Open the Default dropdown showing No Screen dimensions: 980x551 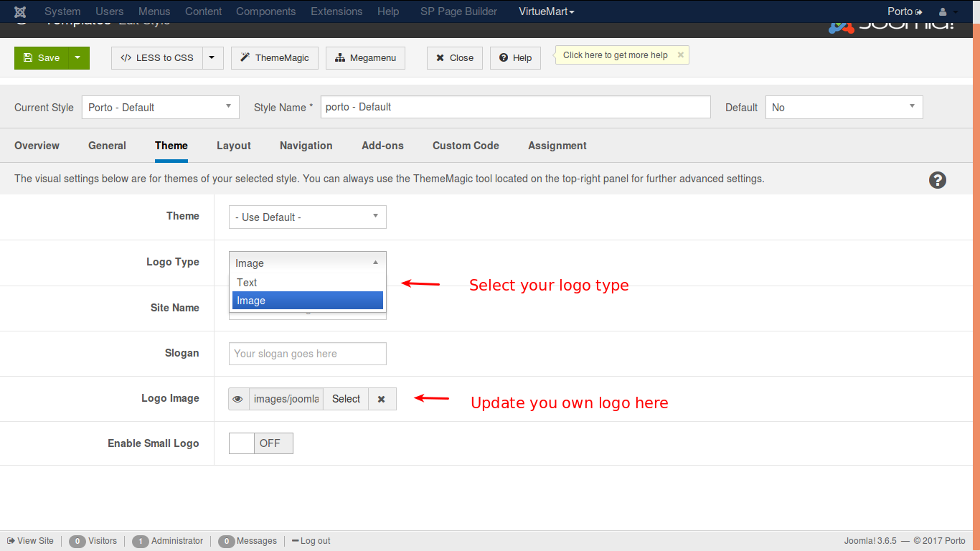[x=844, y=107]
